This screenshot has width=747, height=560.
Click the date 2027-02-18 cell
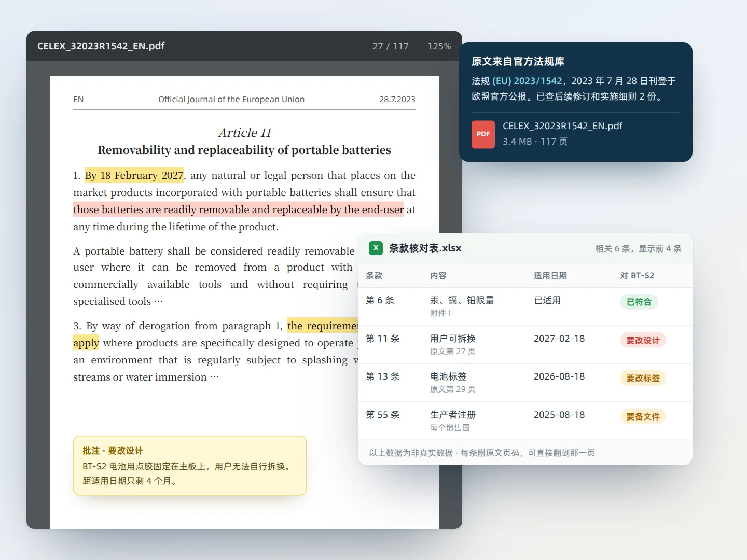[559, 339]
